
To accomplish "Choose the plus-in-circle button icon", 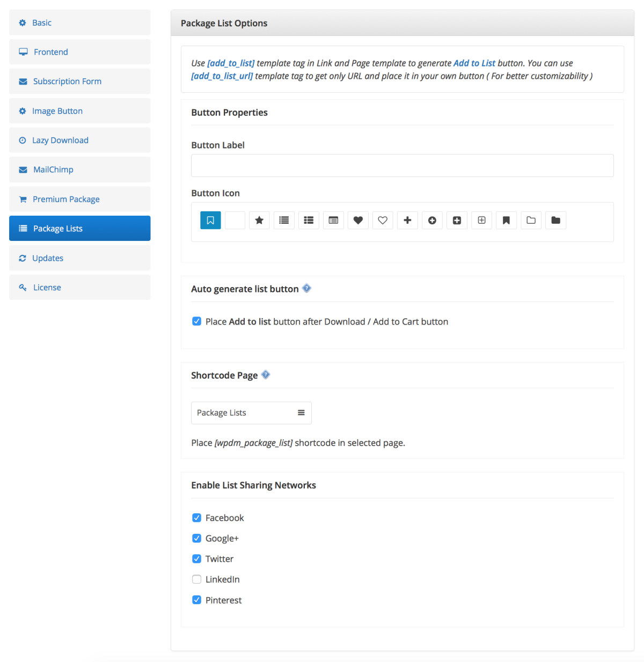I will (x=432, y=220).
